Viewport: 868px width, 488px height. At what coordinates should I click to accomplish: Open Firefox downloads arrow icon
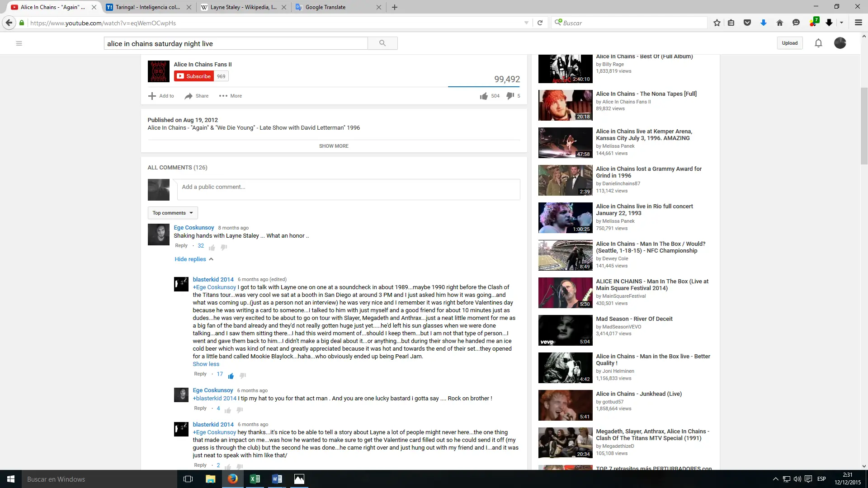point(764,23)
